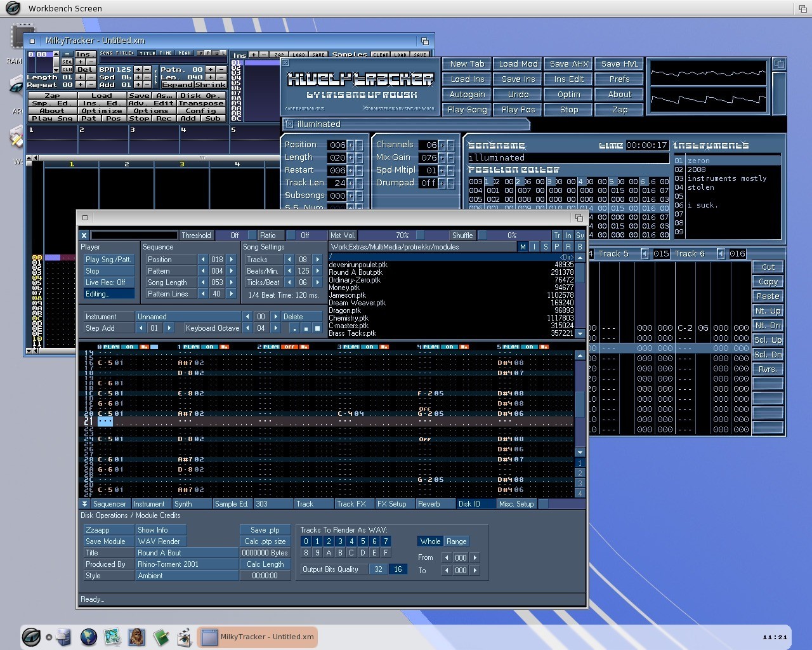
Task: Increase the Song Length value
Action: tap(232, 282)
